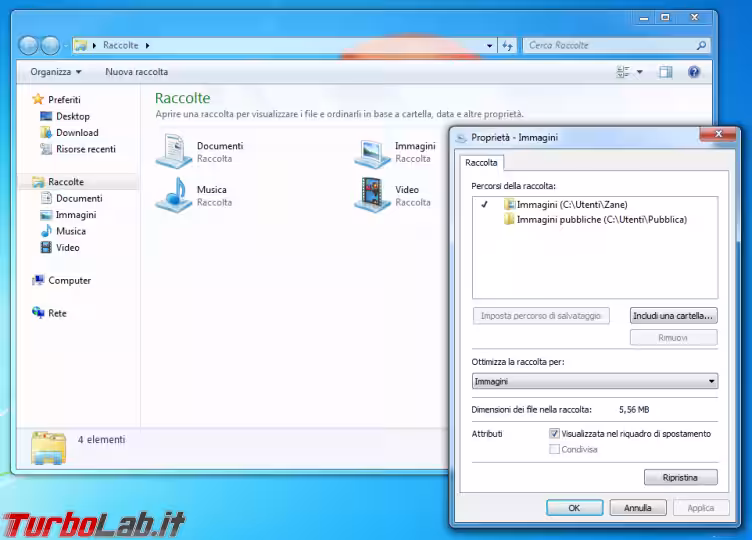The height and width of the screenshot is (540, 752).
Task: Click folder icon of Immagini pubbliche path
Action: [x=509, y=220]
